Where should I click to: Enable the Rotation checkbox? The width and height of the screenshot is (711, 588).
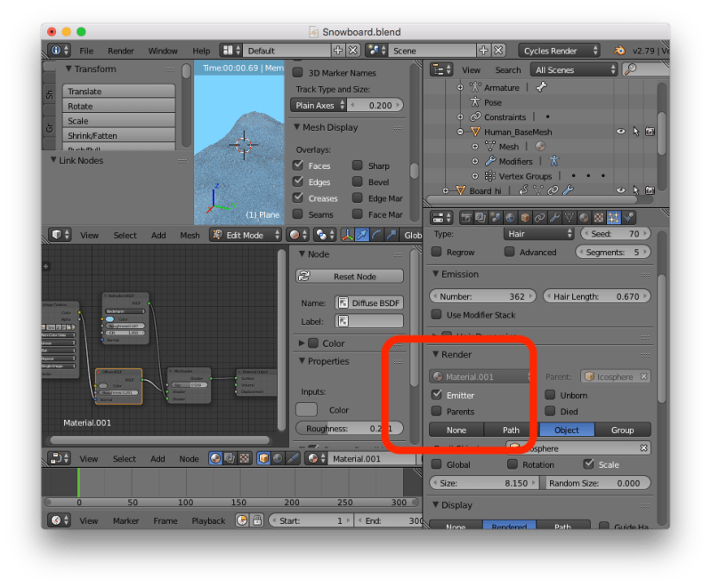point(513,464)
